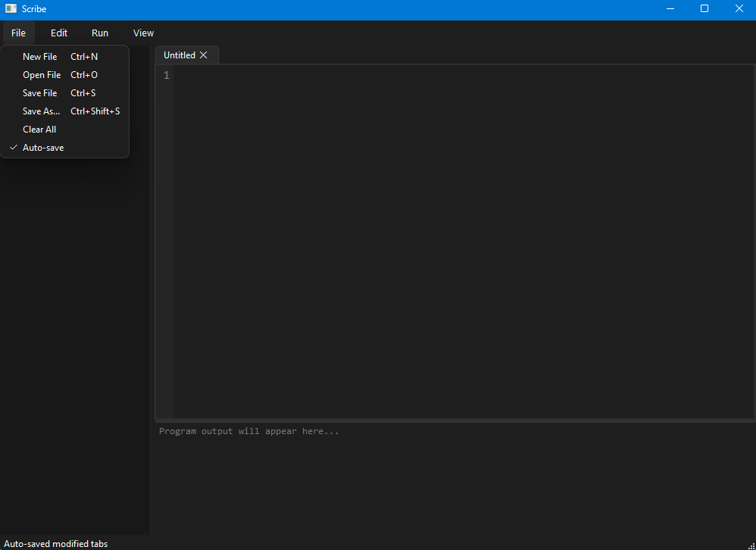Maximize the Scribe window
This screenshot has width=756, height=550.
704,8
